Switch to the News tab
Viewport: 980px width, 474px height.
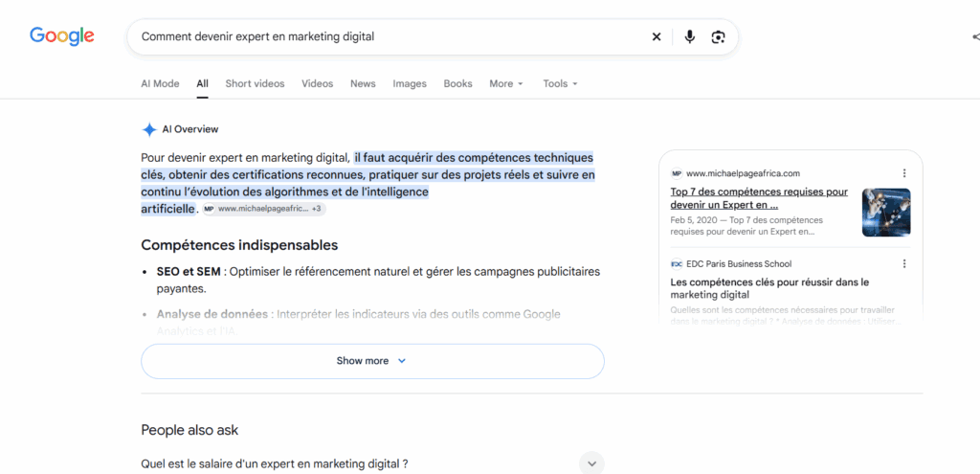363,83
